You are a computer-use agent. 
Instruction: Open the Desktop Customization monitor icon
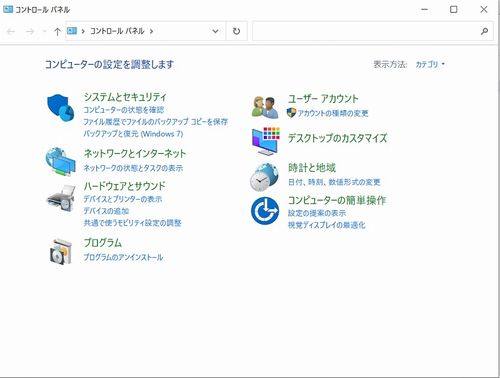pyautogui.click(x=266, y=141)
